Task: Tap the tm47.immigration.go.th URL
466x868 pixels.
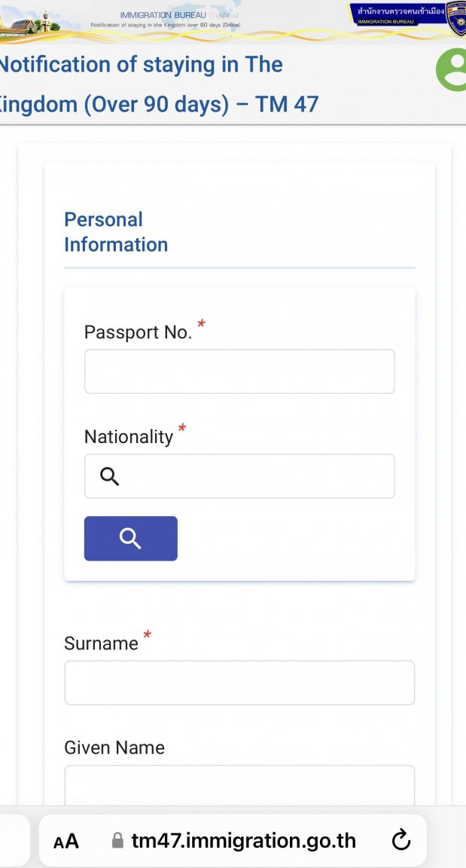Action: coord(243,841)
